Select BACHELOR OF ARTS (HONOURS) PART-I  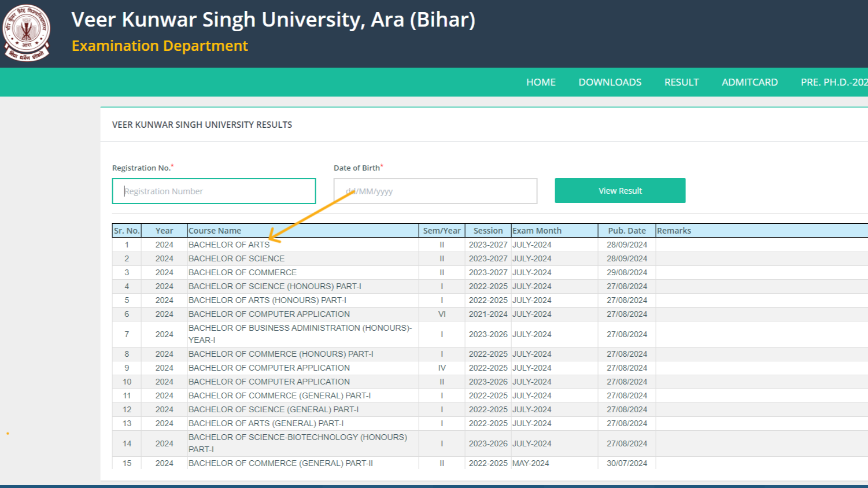pyautogui.click(x=267, y=300)
